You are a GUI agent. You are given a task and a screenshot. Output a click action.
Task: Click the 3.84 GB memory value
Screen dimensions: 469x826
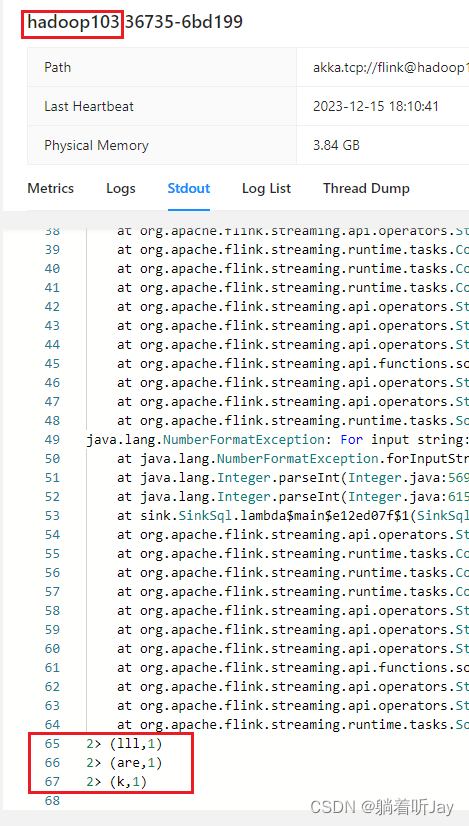(x=336, y=145)
